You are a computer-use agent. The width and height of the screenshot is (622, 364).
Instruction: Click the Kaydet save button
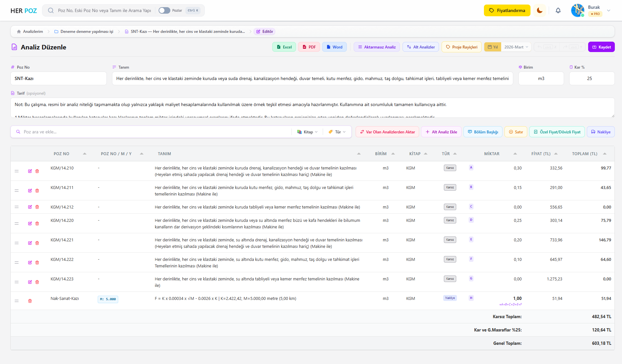point(601,47)
